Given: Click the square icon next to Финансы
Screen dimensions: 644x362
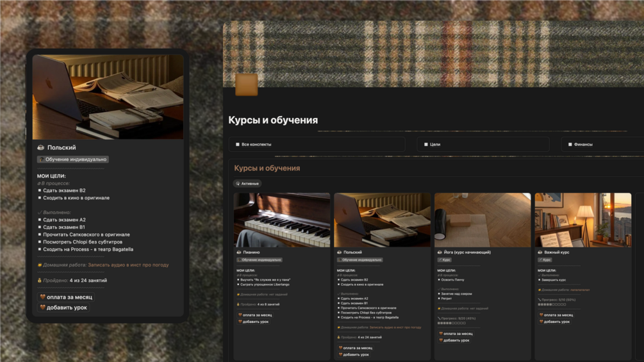Looking at the screenshot, I should coord(570,144).
